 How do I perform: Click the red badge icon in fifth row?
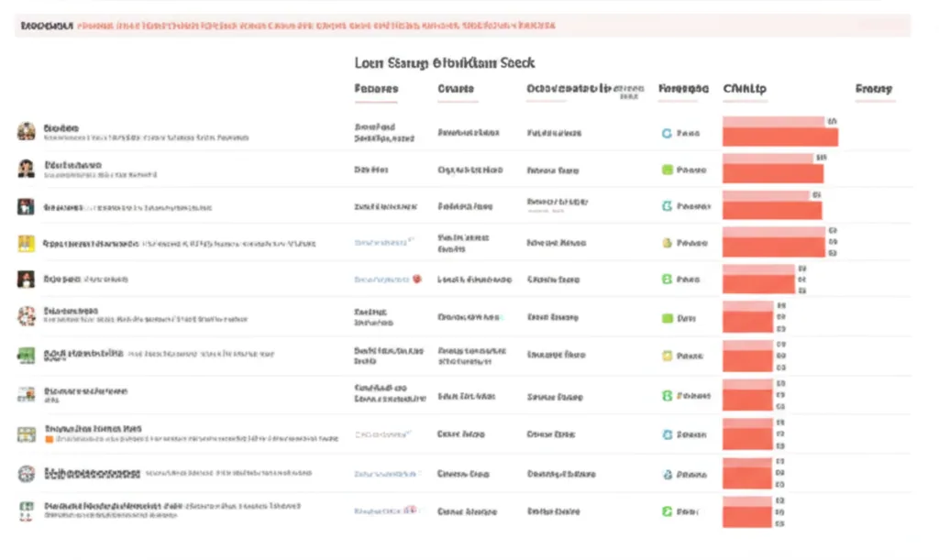pyautogui.click(x=417, y=279)
